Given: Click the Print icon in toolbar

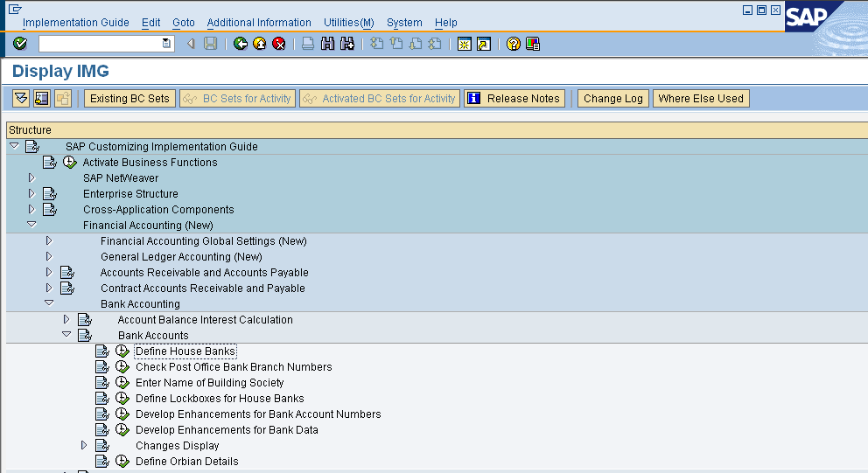Looking at the screenshot, I should (x=308, y=44).
